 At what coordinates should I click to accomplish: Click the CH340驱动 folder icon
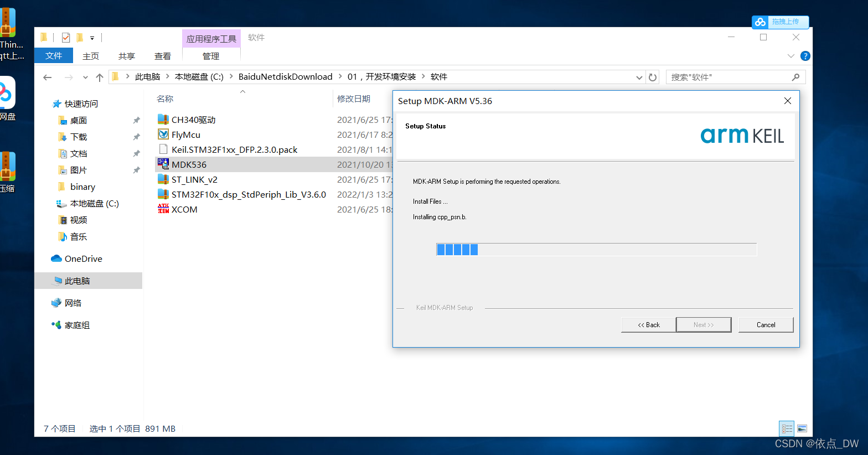[163, 120]
